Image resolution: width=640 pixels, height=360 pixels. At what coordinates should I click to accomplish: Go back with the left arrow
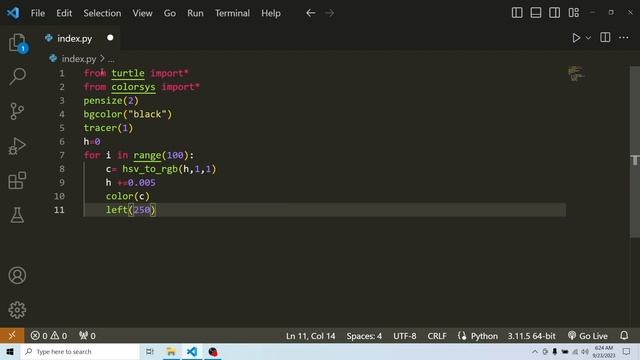point(311,13)
